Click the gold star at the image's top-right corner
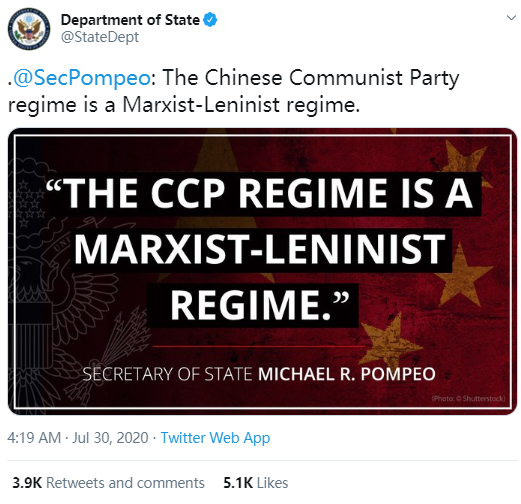This screenshot has width=521, height=504. pos(467,160)
